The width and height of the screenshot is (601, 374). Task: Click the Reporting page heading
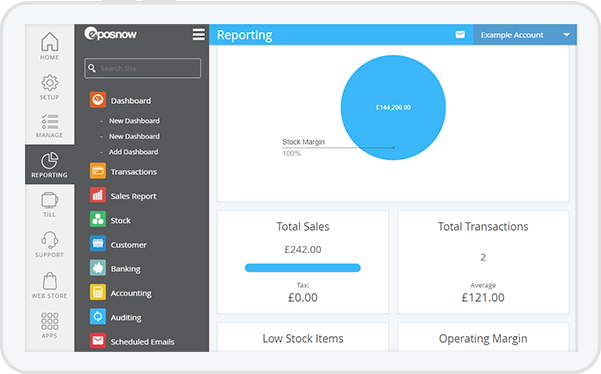tap(245, 35)
